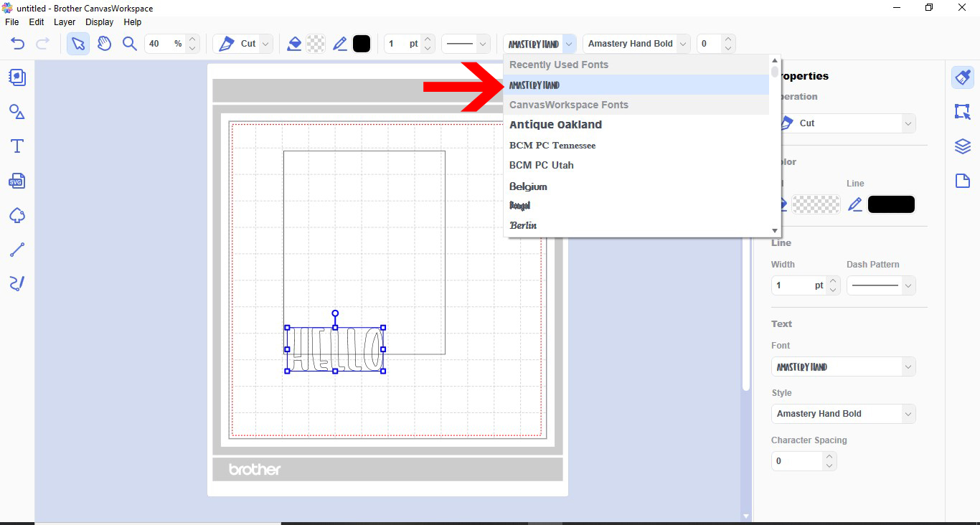Click the rotation handle above HELLO text

point(335,313)
